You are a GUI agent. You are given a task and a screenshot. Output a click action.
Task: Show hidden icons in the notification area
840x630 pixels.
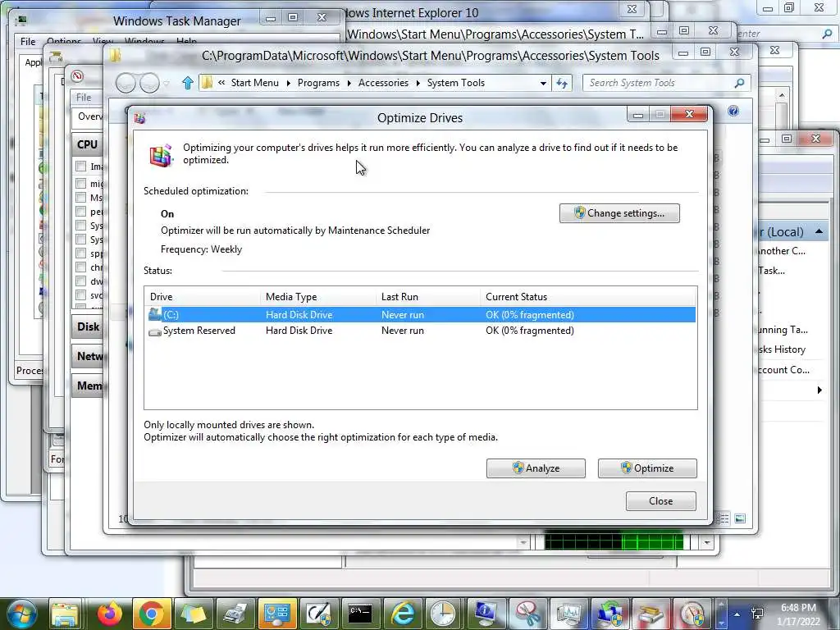737,614
